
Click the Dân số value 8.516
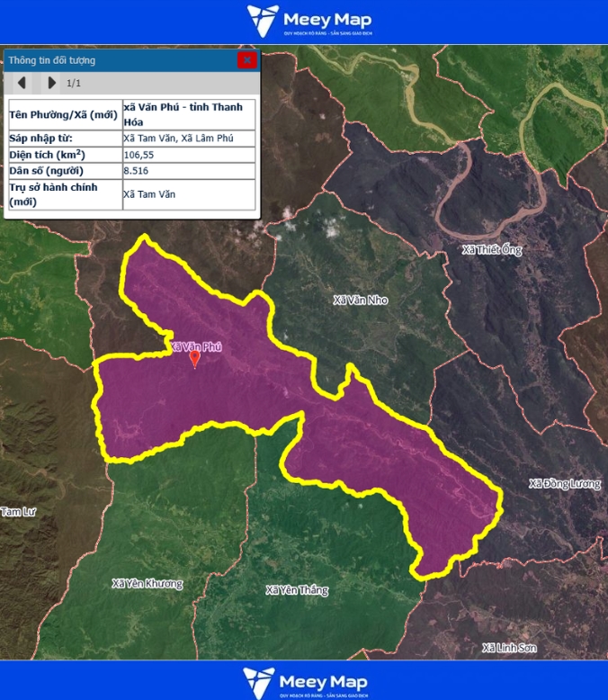pos(136,170)
